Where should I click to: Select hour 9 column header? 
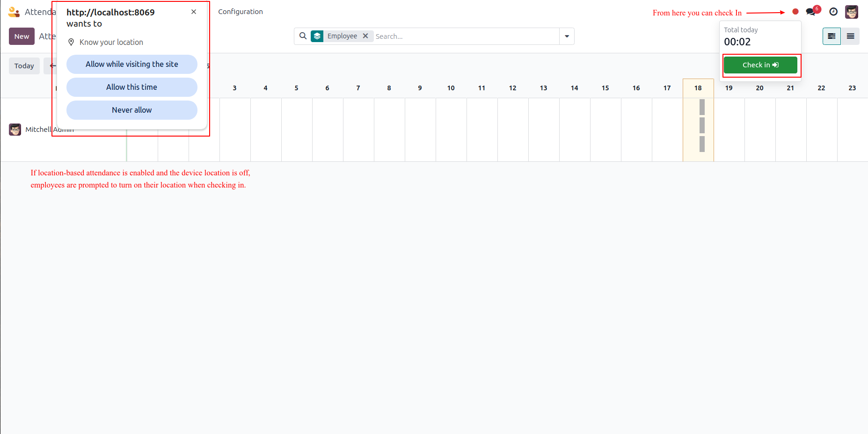[x=420, y=88]
